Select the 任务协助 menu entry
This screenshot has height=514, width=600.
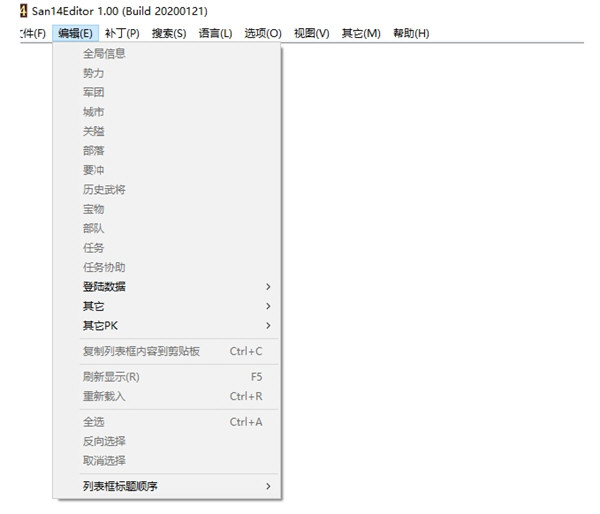click(167, 267)
